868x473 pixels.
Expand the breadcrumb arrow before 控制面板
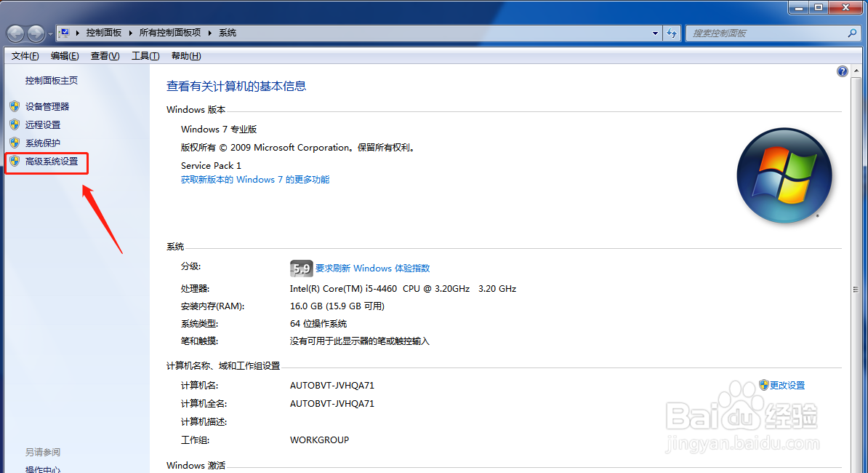pyautogui.click(x=78, y=33)
